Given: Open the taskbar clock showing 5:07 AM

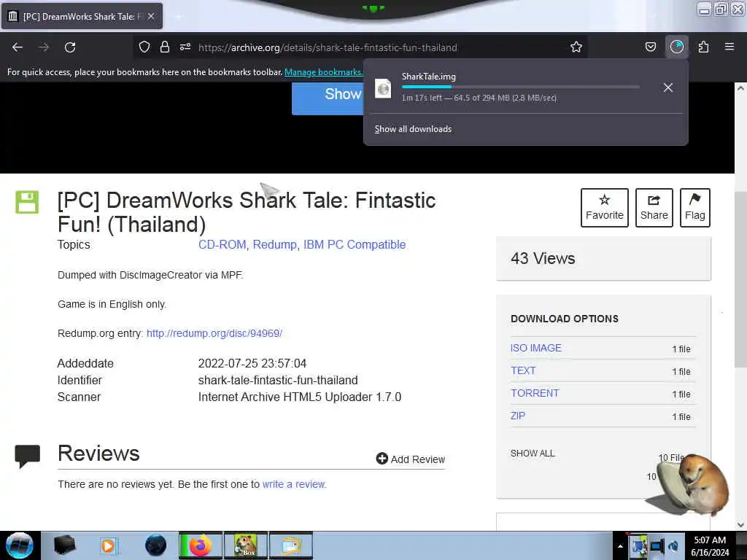Looking at the screenshot, I should pos(710,546).
